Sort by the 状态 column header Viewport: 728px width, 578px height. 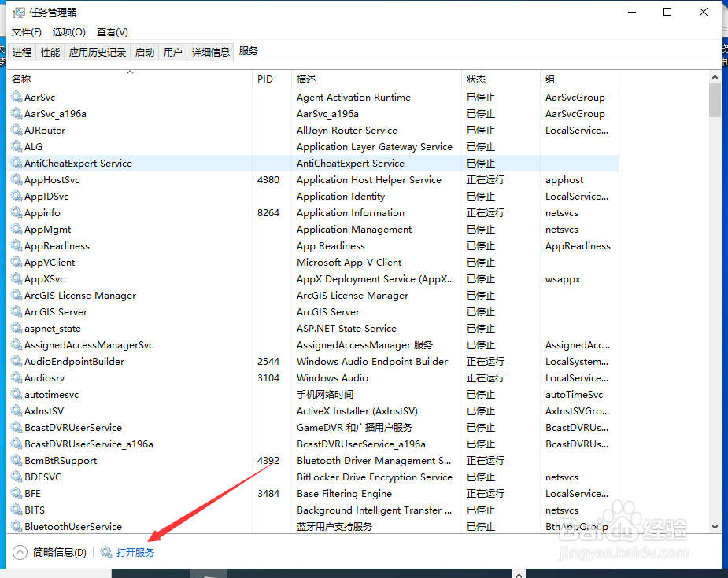[x=501, y=79]
